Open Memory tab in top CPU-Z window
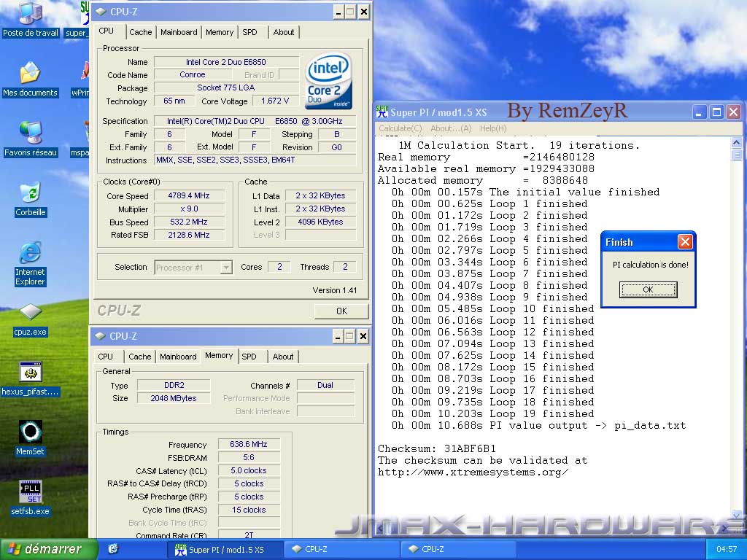 [x=219, y=32]
